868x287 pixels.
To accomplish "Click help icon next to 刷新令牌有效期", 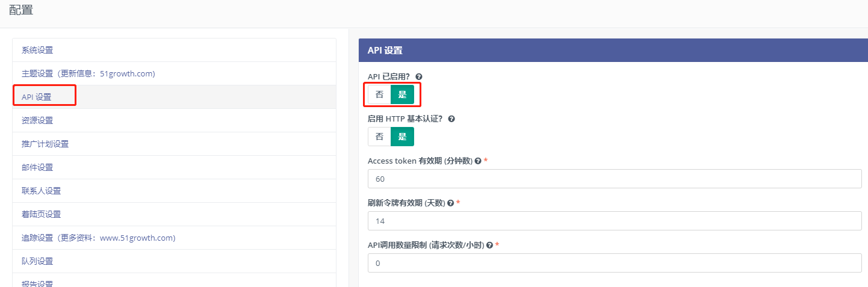I will coord(450,203).
